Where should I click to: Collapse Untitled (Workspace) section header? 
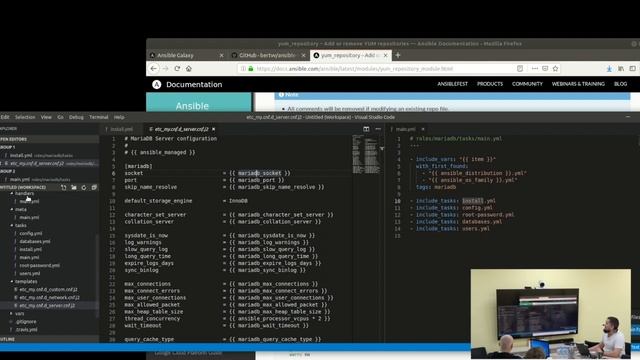click(x=24, y=187)
